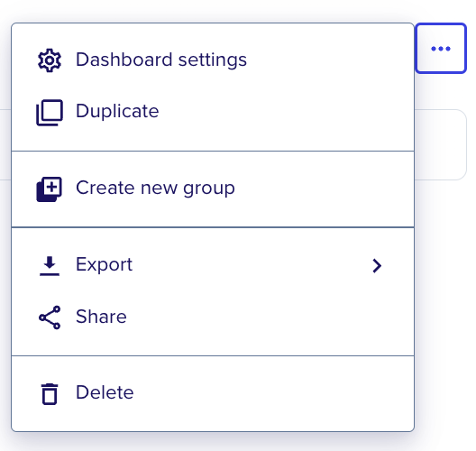Click the trash can Delete icon

[x=50, y=394]
